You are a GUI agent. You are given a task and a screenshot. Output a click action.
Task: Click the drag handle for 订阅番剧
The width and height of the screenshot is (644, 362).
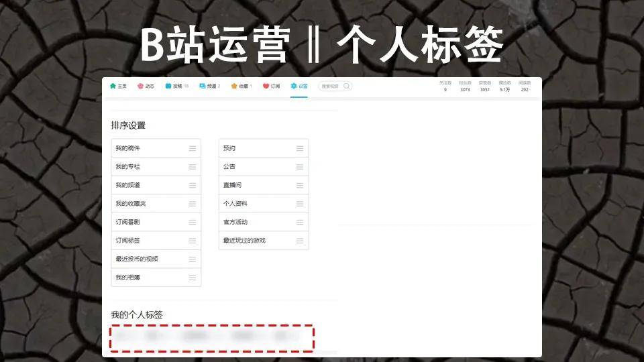(x=193, y=223)
